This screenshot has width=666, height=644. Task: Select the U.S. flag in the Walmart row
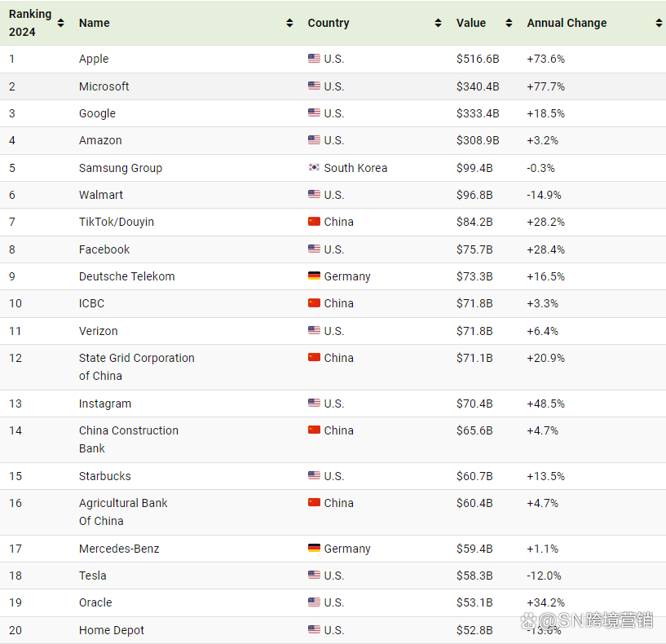[315, 194]
